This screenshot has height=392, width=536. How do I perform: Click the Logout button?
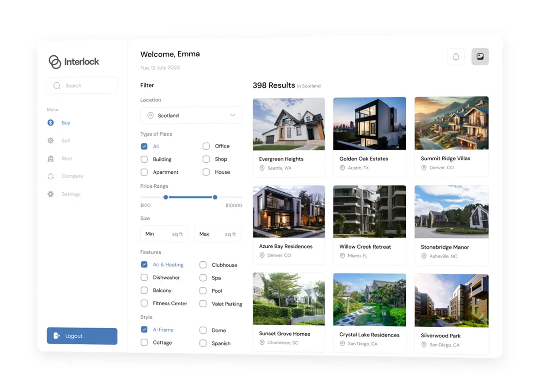pyautogui.click(x=82, y=336)
